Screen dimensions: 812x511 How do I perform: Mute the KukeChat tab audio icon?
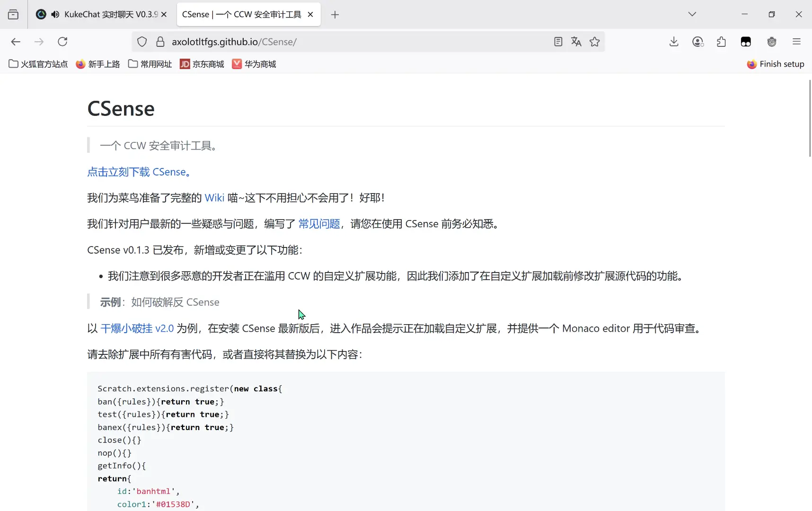coord(55,14)
